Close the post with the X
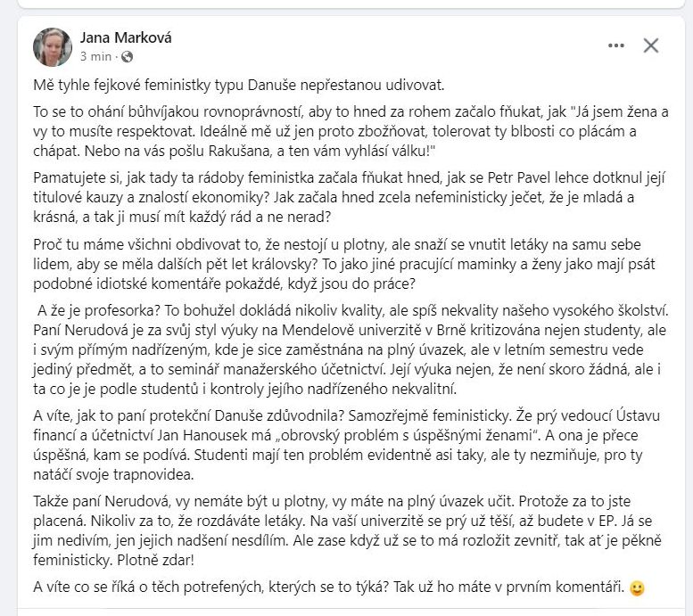Screen dimensions: 693x616 651,45
